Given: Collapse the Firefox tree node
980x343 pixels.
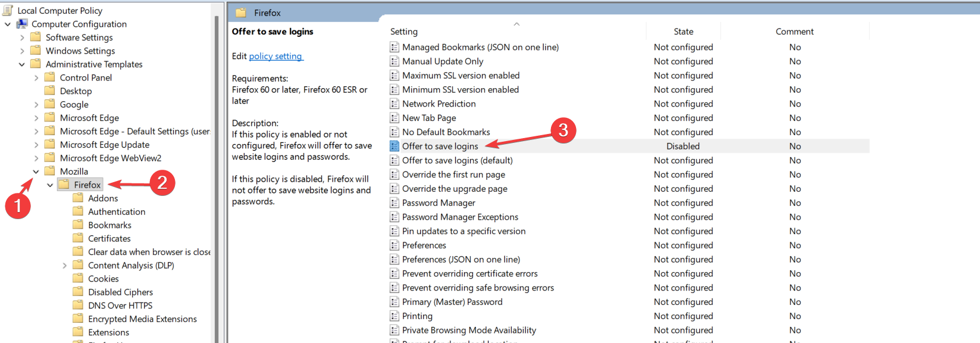Looking at the screenshot, I should 50,185.
